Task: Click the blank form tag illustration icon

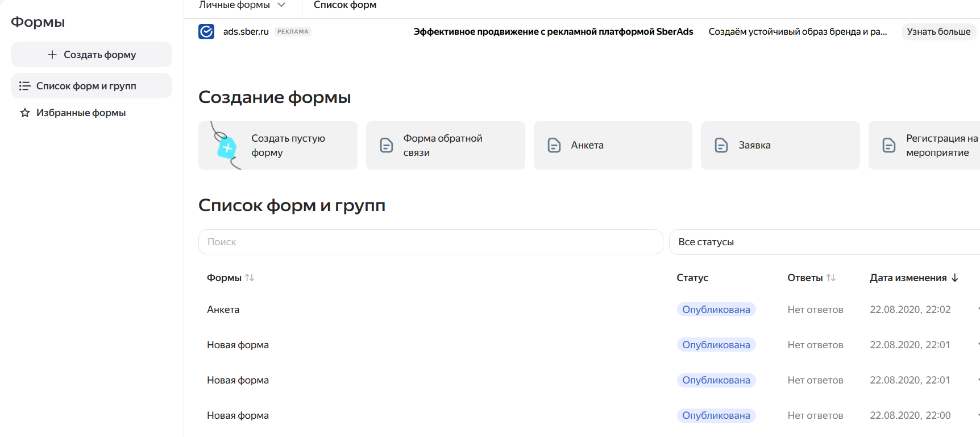Action: 226,146
